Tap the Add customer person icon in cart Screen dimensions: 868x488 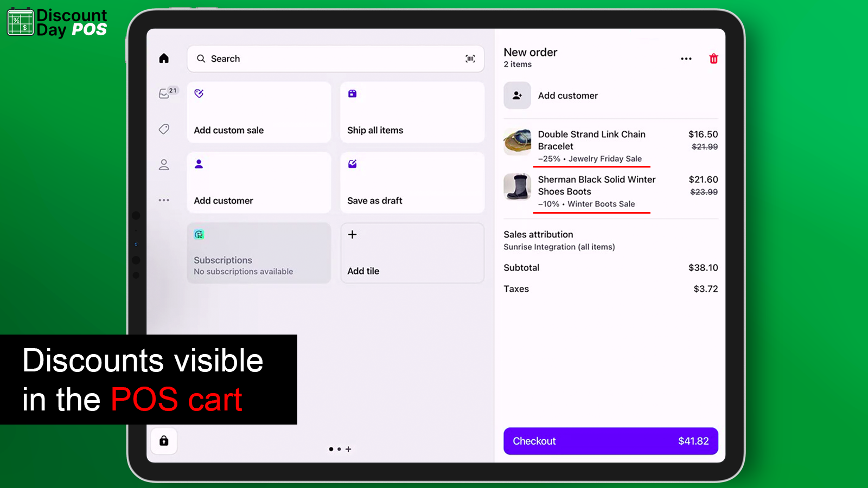pyautogui.click(x=516, y=95)
